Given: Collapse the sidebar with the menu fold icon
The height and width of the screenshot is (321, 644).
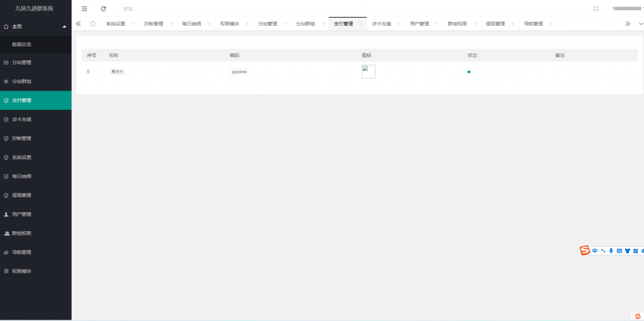Looking at the screenshot, I should pos(84,9).
